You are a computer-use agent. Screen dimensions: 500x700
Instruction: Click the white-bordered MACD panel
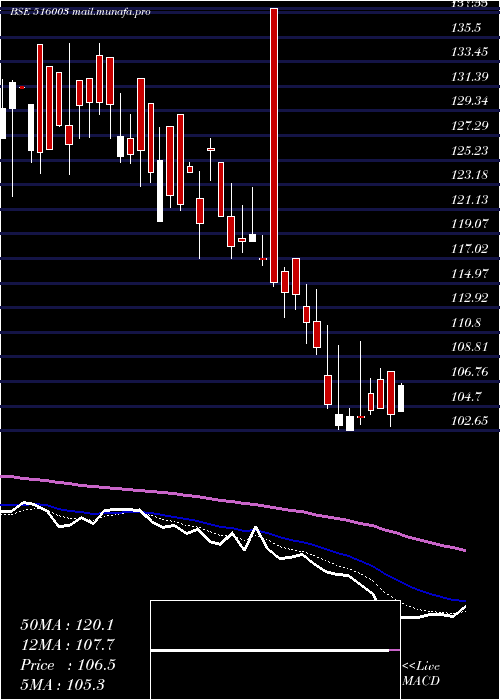click(x=275, y=650)
